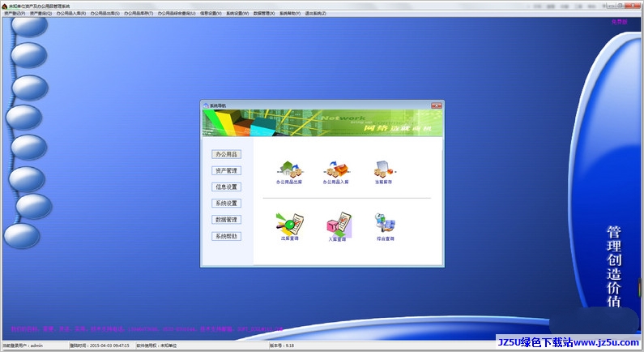
Task: Close the 系统导航 dialog window
Action: click(x=436, y=105)
